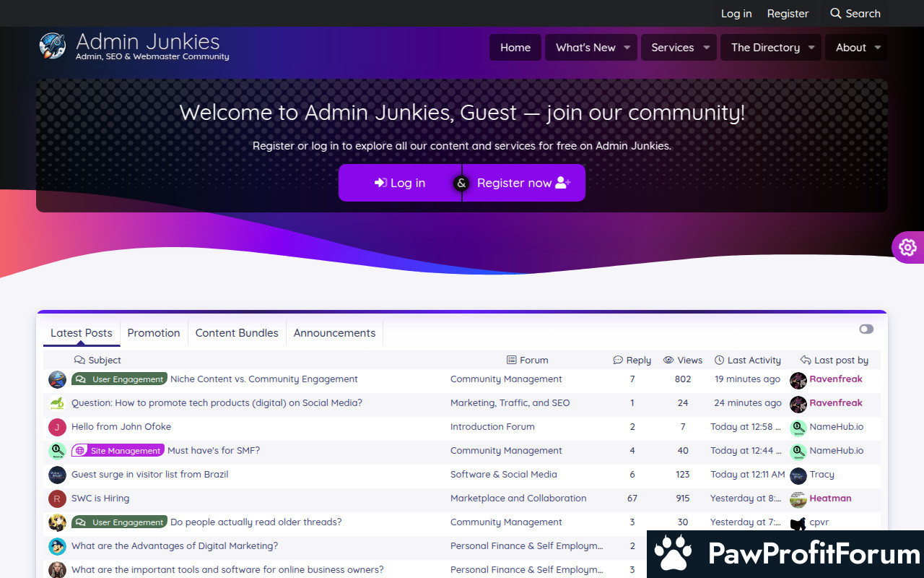Expand the Services menu dropdown arrow

pyautogui.click(x=706, y=48)
